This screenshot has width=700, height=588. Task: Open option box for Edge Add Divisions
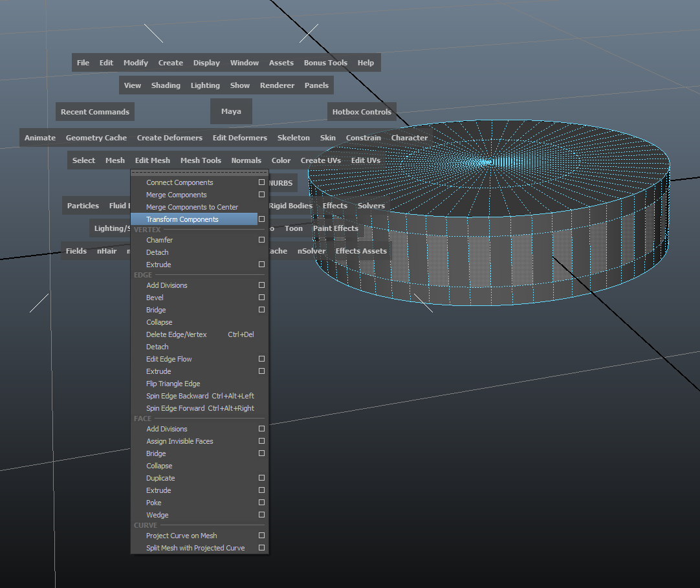pos(261,285)
